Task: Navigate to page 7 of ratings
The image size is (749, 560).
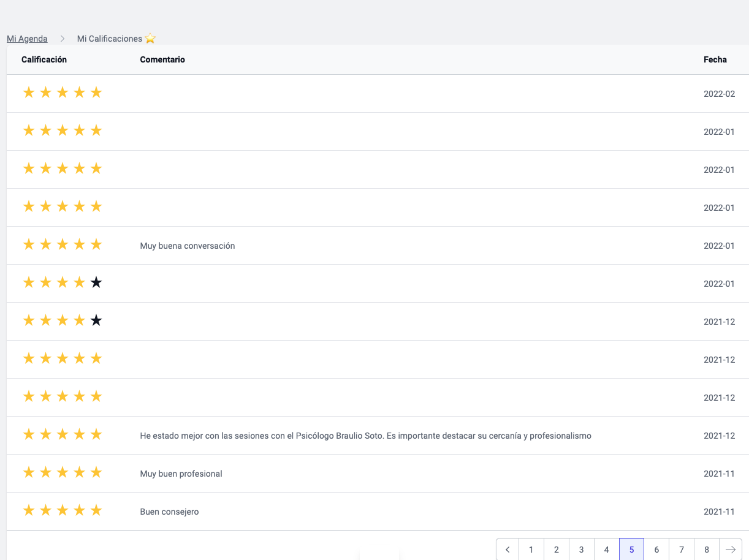Action: (x=682, y=550)
